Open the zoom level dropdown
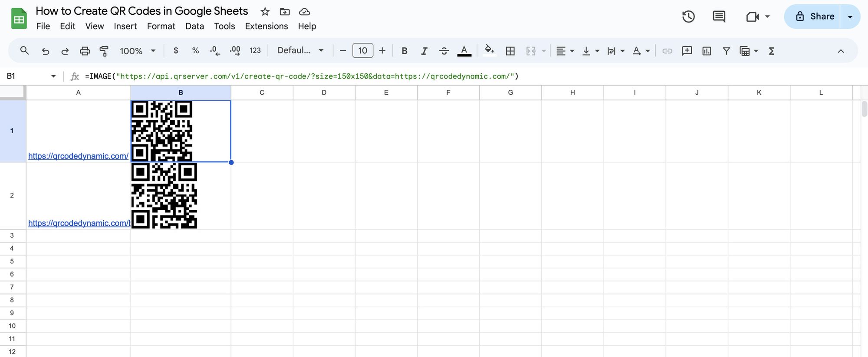The width and height of the screenshot is (868, 357). (138, 51)
